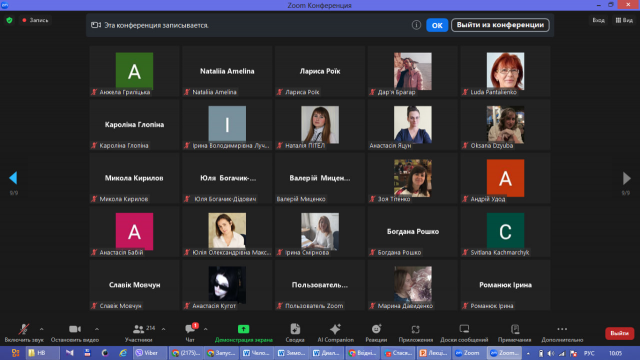Click the Вход sign-in button

(598, 20)
